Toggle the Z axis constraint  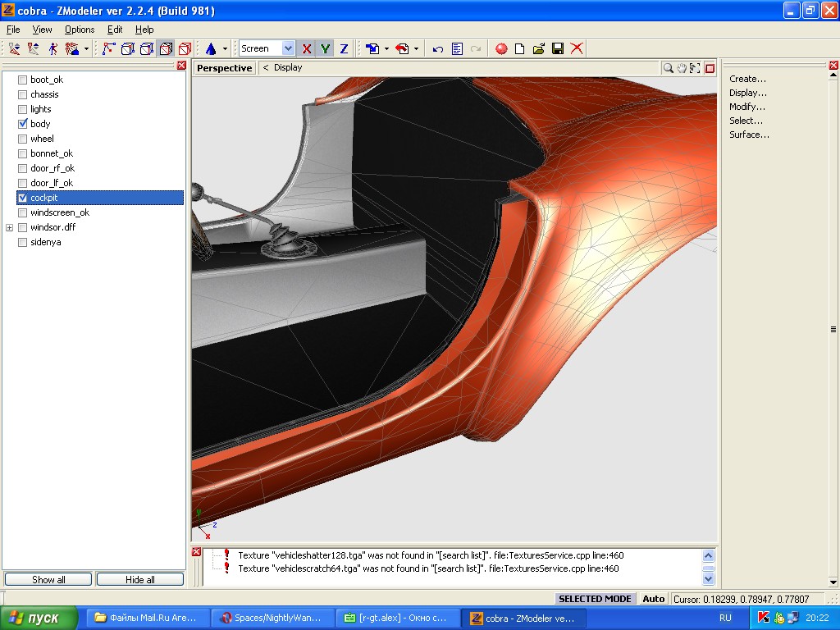[x=344, y=49]
